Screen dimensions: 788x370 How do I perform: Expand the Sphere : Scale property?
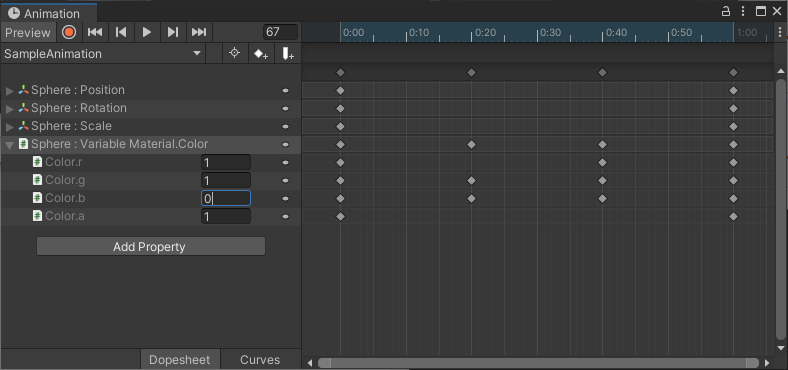[x=10, y=127]
